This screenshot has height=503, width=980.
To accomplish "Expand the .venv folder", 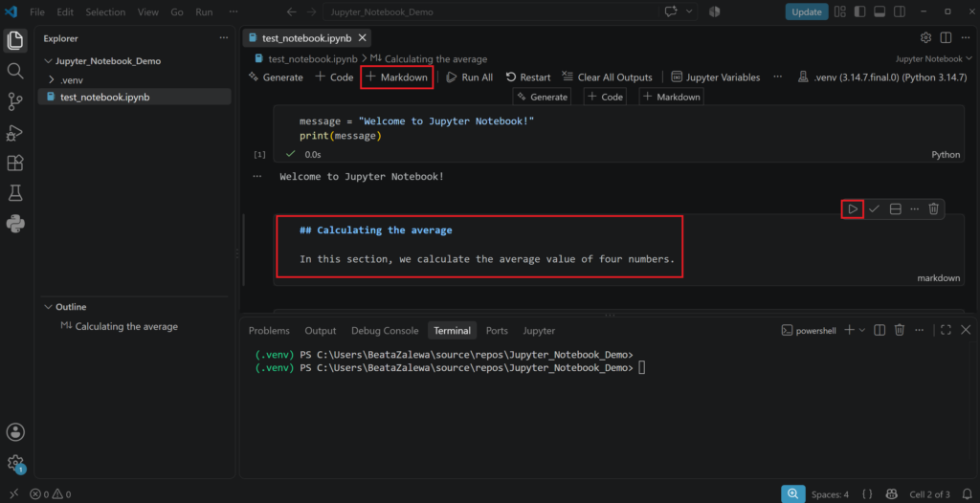I will click(52, 79).
